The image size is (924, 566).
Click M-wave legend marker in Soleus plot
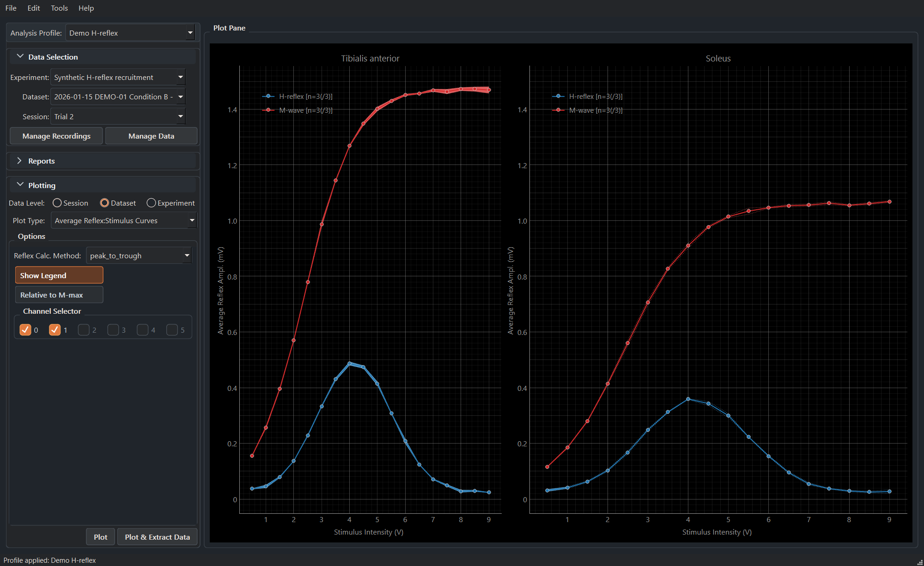pos(558,110)
